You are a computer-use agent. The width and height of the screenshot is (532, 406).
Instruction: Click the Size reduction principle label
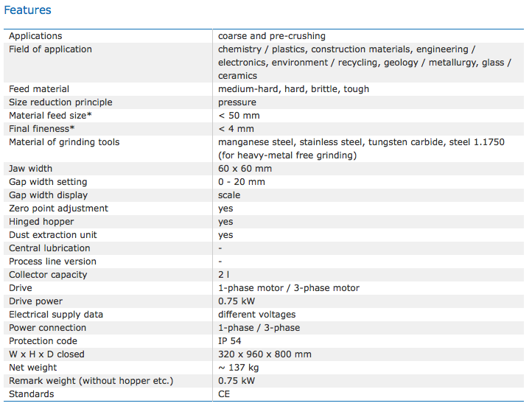click(x=60, y=102)
